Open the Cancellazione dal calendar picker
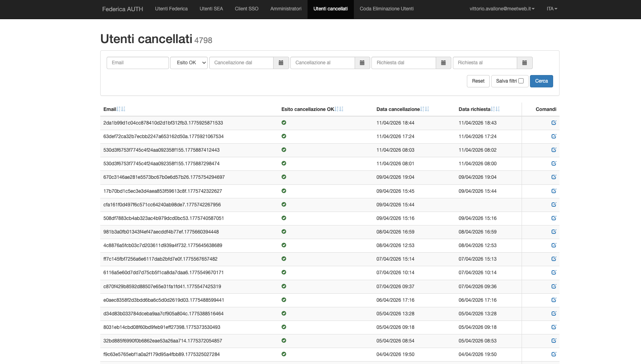Image resolution: width=641 pixels, height=364 pixels. point(281,63)
